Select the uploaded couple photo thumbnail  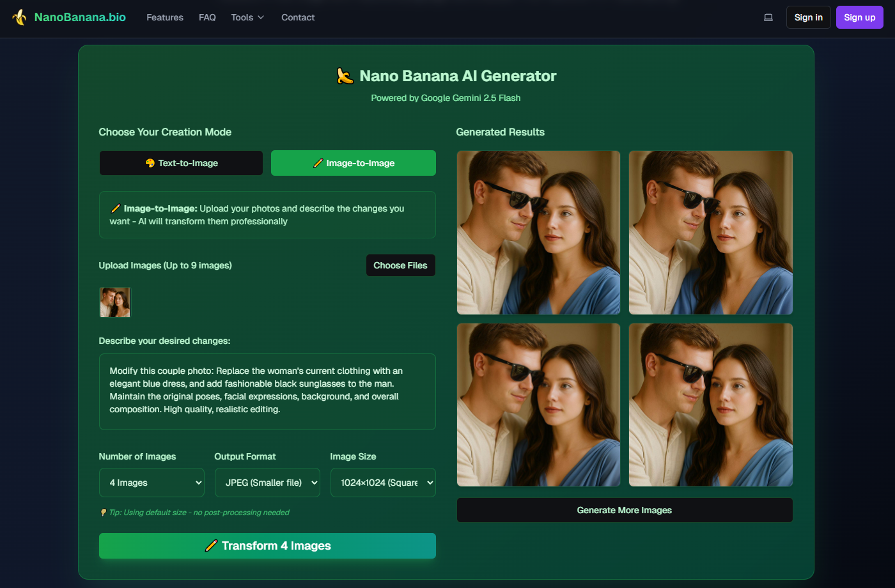pyautogui.click(x=115, y=302)
